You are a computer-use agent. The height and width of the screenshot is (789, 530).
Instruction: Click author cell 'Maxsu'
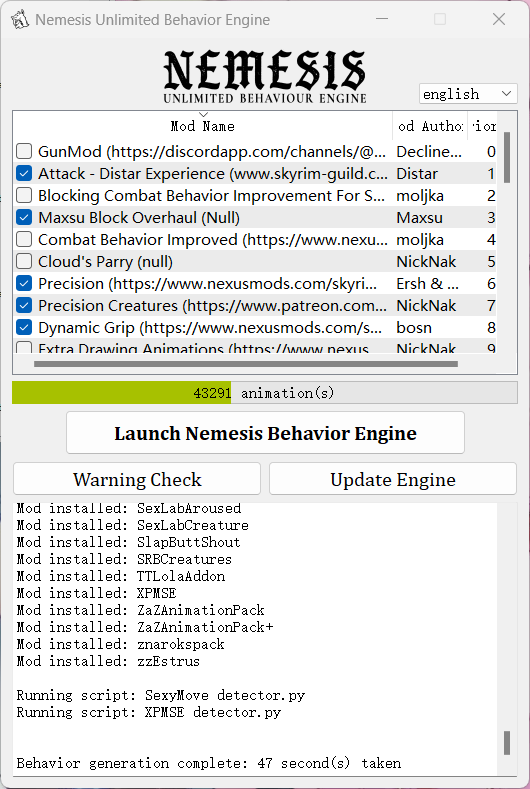[x=419, y=217]
